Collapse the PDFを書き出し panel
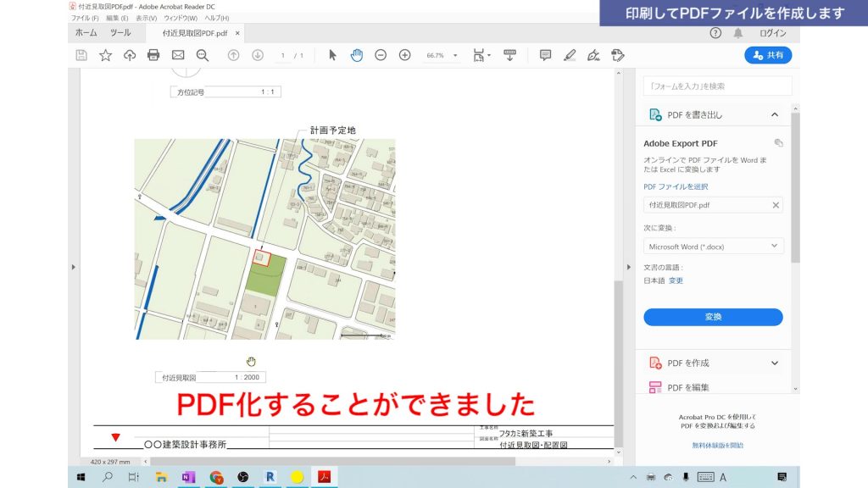868x488 pixels. pos(776,114)
